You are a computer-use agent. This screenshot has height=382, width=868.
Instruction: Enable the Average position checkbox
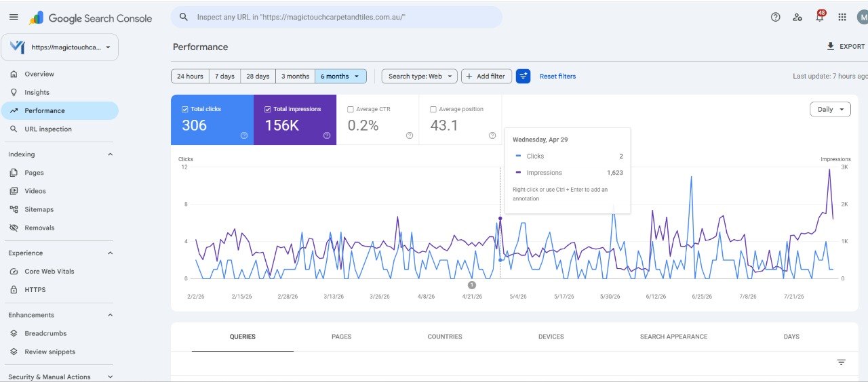click(x=433, y=109)
